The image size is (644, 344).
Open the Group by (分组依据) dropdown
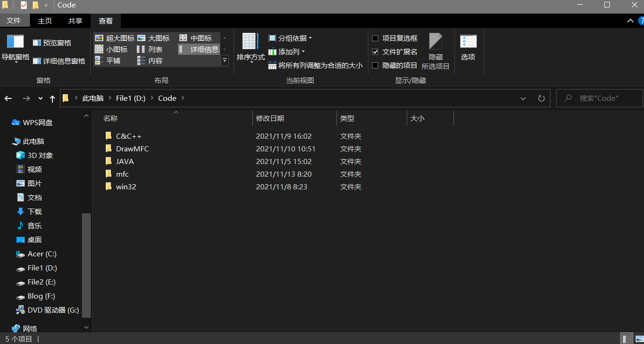290,38
